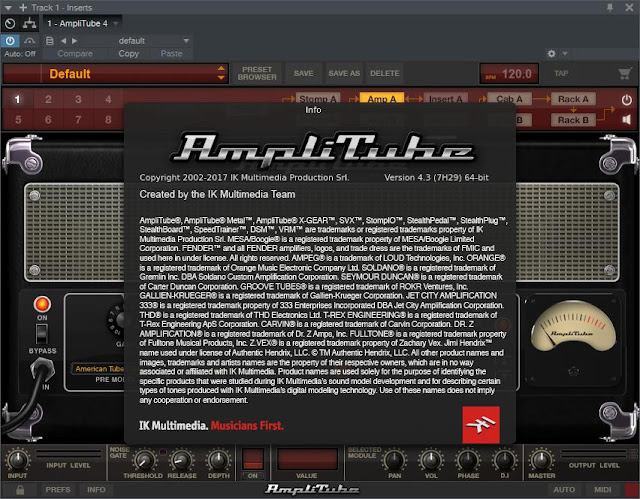Adjust the noise gate RELEASE knob
The width and height of the screenshot is (640, 499).
click(181, 461)
